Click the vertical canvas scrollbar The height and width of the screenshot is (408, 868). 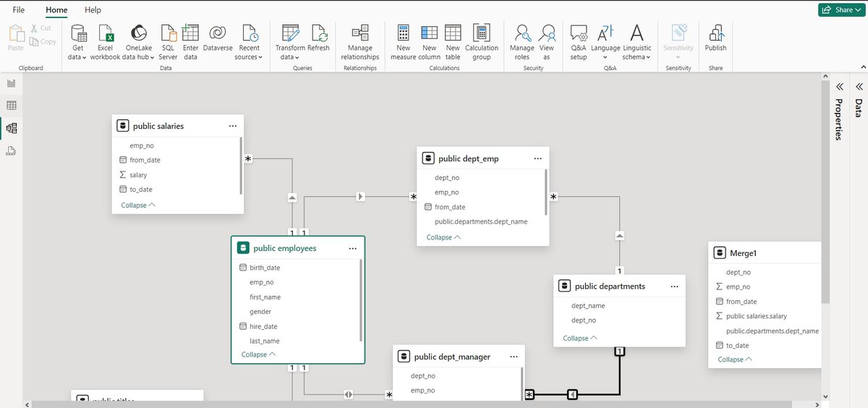click(825, 192)
